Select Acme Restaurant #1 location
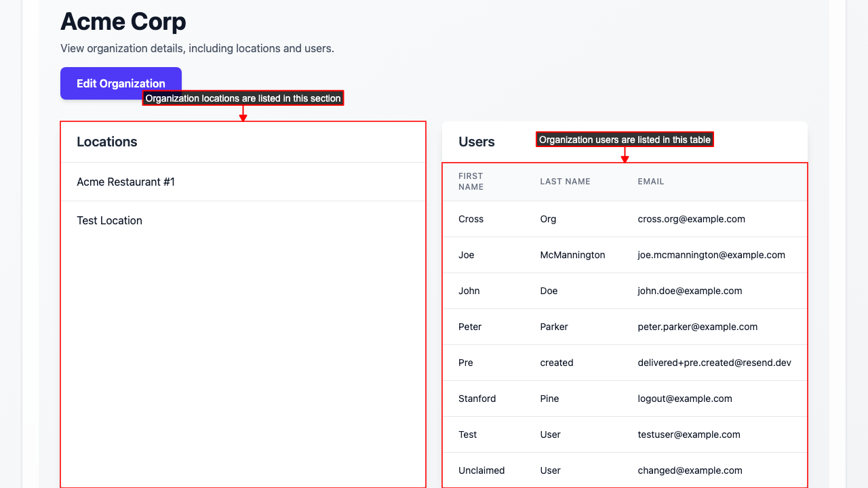This screenshot has width=868, height=488. click(x=126, y=182)
